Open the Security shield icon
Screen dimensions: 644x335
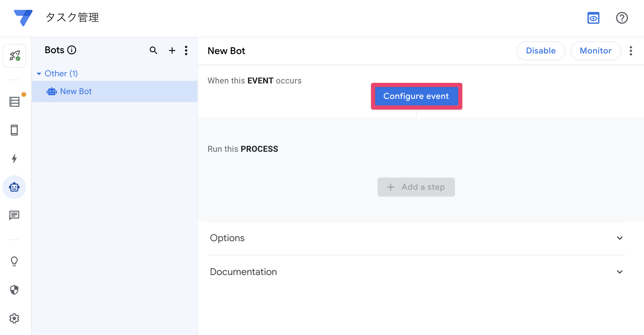pyautogui.click(x=14, y=290)
